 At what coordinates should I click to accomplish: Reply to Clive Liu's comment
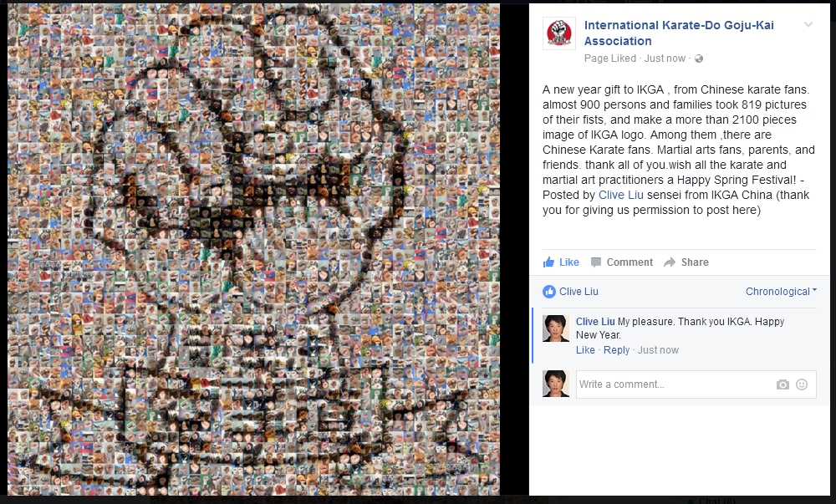616,350
